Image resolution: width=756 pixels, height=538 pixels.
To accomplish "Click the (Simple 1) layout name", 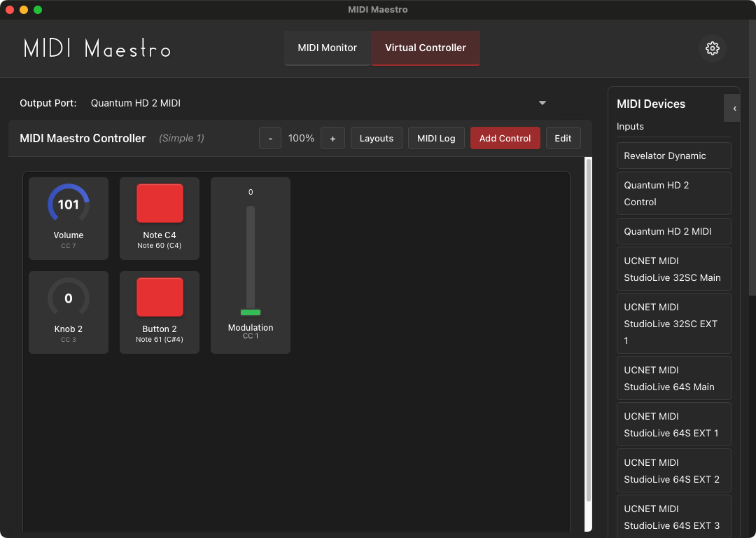I will [182, 139].
